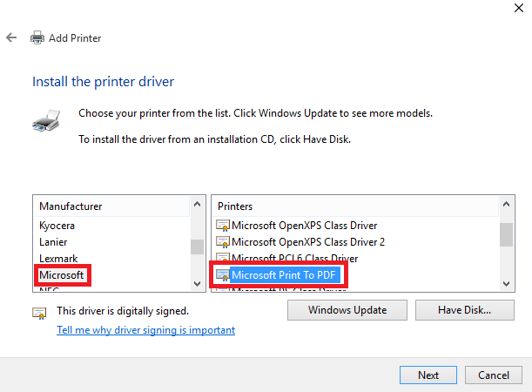Close the Add Printer dialog
The image size is (532, 392).
point(519,8)
